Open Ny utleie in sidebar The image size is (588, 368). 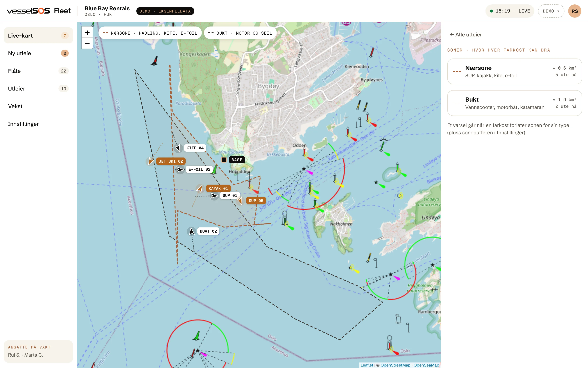coord(38,53)
